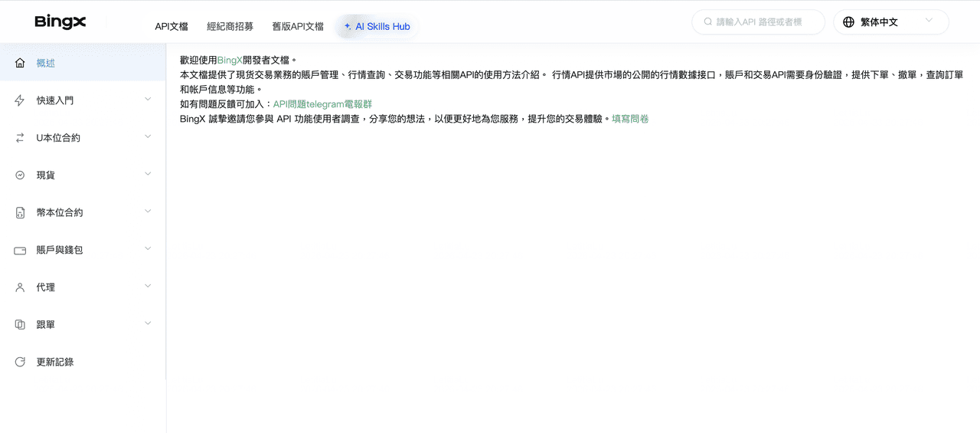The height and width of the screenshot is (433, 980).
Task: Open the 填寫問卷 survey link
Action: [x=630, y=119]
